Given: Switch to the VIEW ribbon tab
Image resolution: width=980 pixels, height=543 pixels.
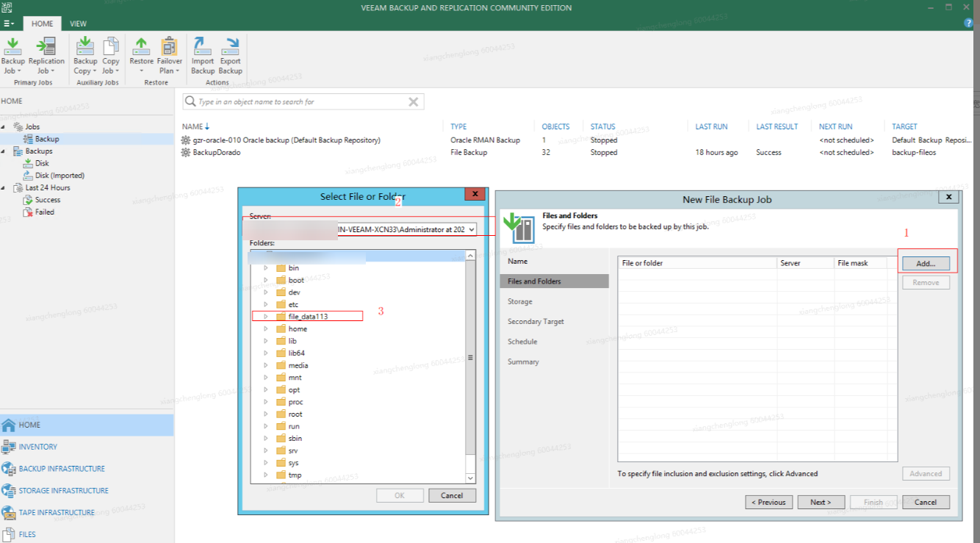Looking at the screenshot, I should coord(78,24).
